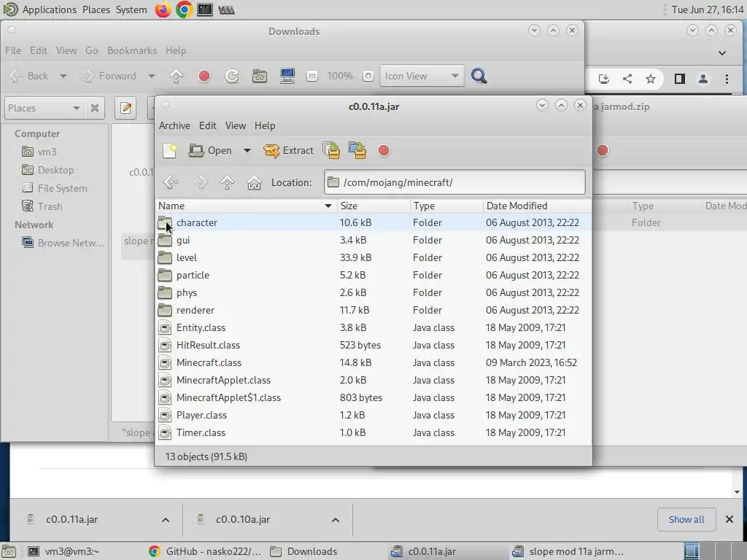Open the Places sidebar dropdown

(44, 108)
